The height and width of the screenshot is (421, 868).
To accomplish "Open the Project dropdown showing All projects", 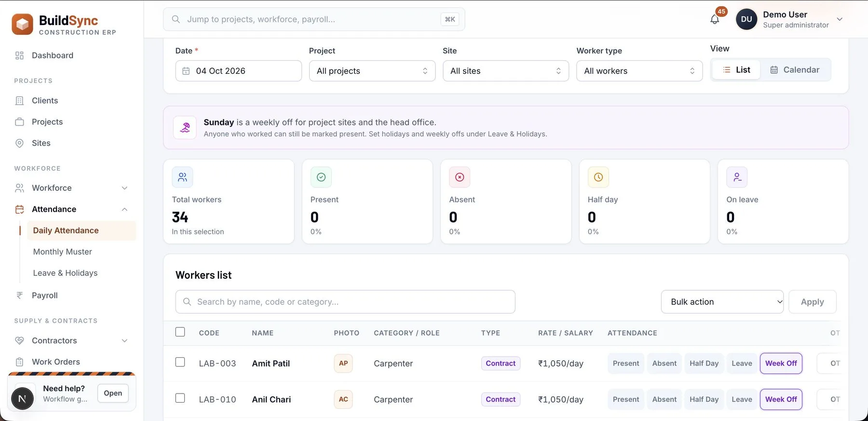I will (x=372, y=71).
